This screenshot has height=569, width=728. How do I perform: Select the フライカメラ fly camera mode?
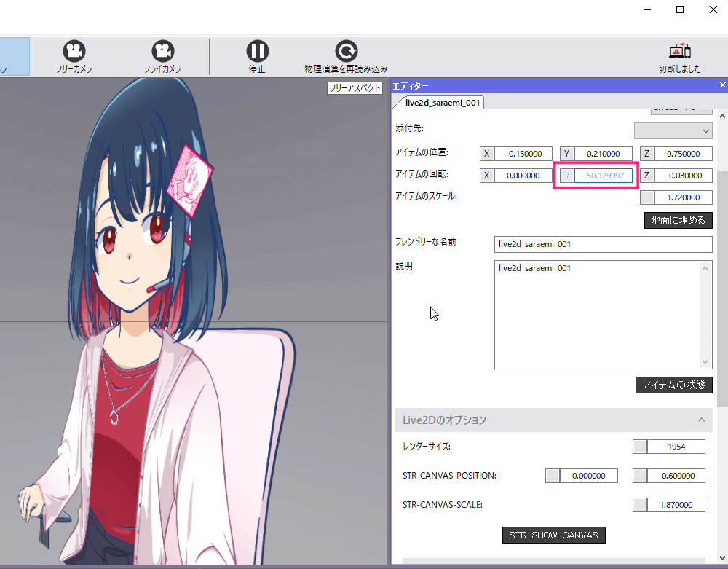[x=162, y=57]
